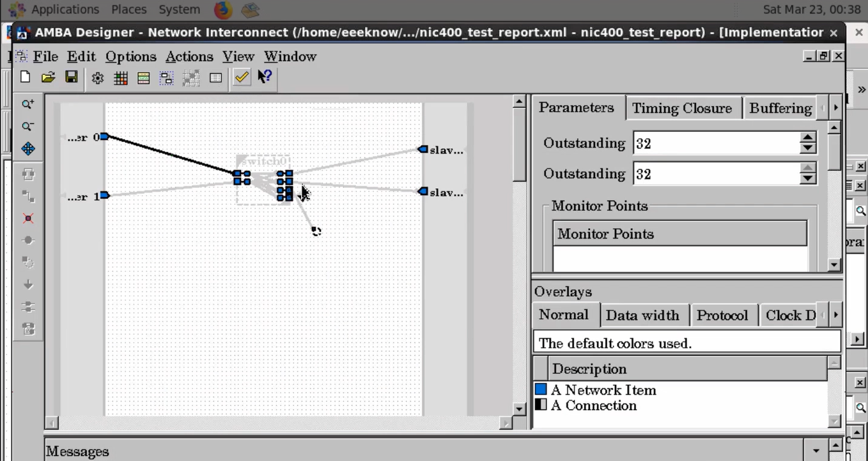Open the Places menu in top panel
This screenshot has width=868, height=461.
[129, 10]
